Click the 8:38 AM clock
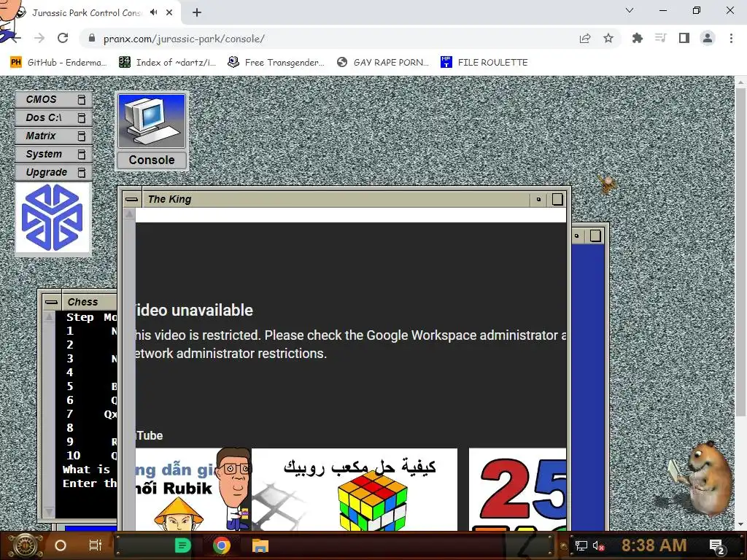The width and height of the screenshot is (747, 560). pyautogui.click(x=654, y=545)
